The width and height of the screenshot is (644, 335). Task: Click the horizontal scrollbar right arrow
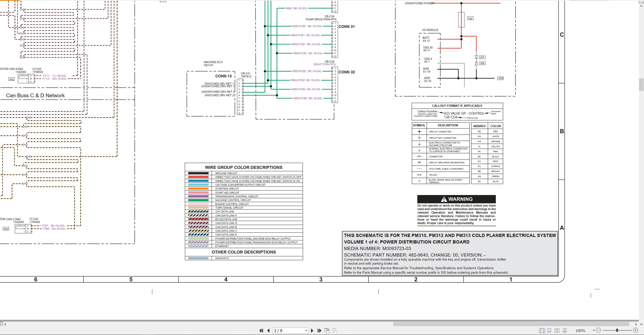[636, 324]
